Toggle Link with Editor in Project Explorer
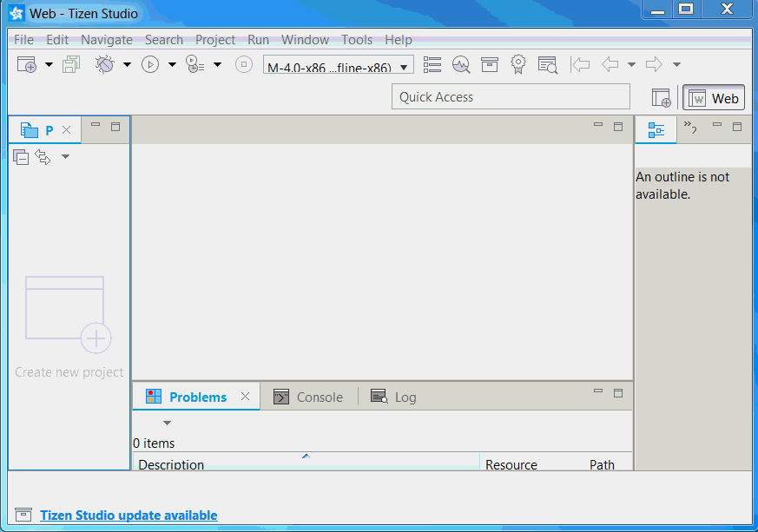Screen dimensions: 758x532 (43, 157)
